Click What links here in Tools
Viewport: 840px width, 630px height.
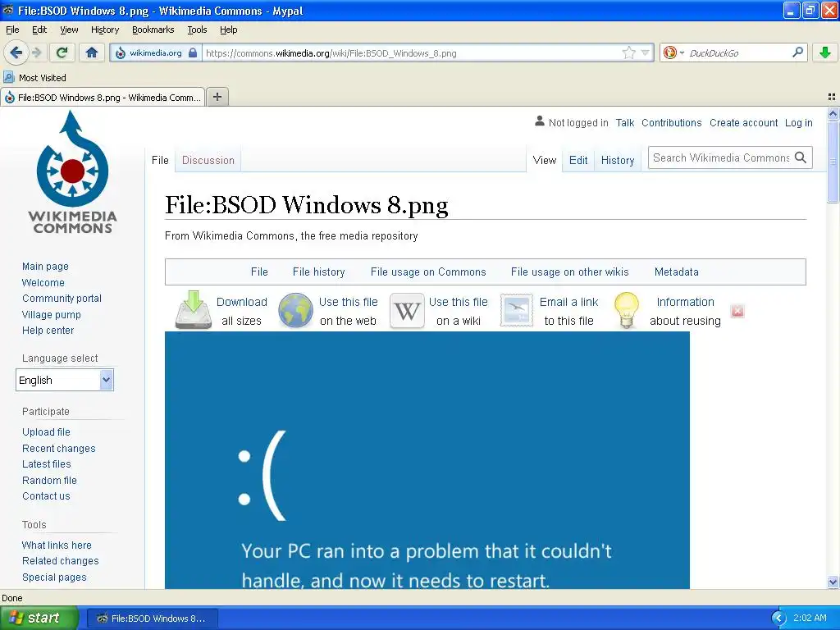click(57, 545)
